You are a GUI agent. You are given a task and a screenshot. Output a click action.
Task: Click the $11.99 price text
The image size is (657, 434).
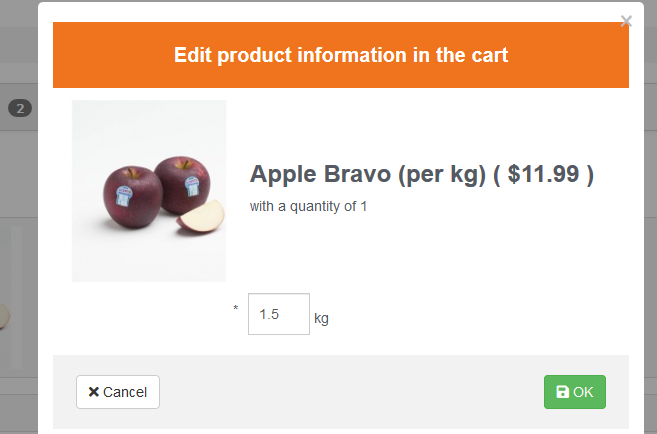(x=543, y=174)
